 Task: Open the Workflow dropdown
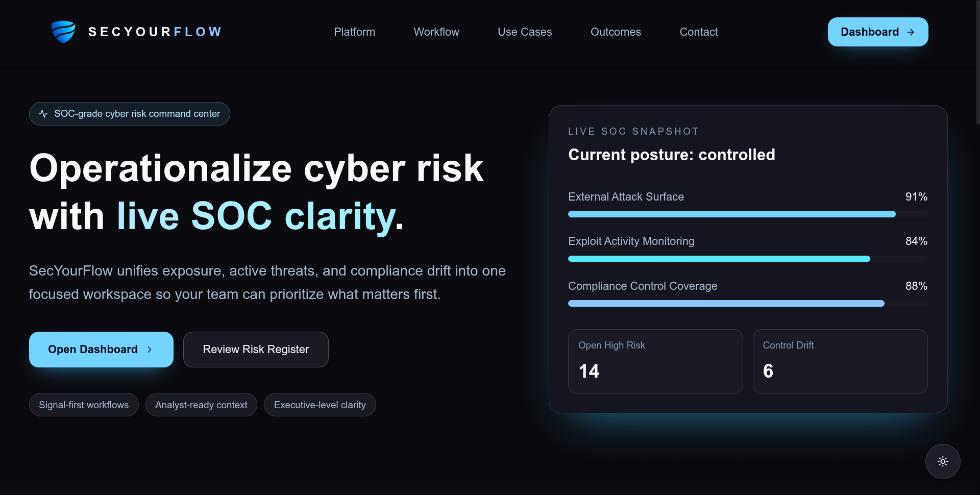point(436,32)
